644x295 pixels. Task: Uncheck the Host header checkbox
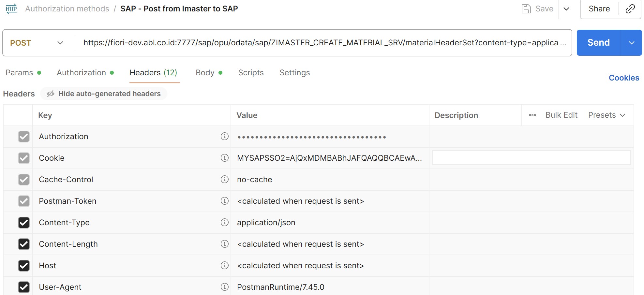[x=24, y=266]
